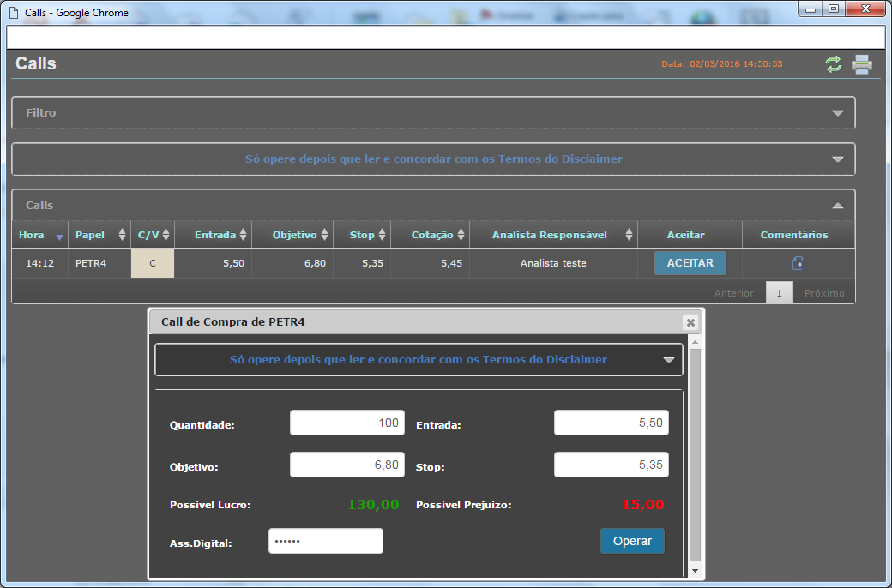Click the Entrada input field in dialog
The height and width of the screenshot is (588, 892).
[x=611, y=423]
